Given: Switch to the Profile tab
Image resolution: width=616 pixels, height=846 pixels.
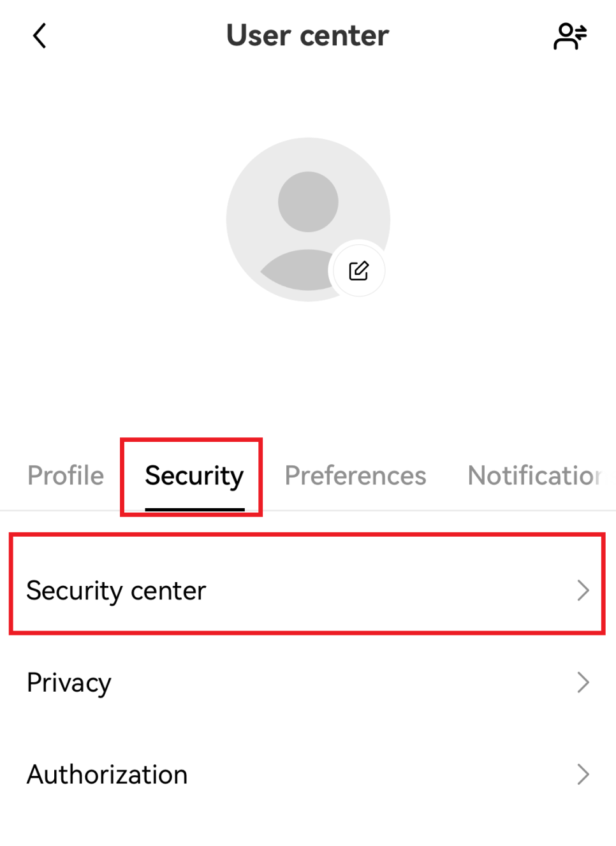Looking at the screenshot, I should pyautogui.click(x=66, y=476).
